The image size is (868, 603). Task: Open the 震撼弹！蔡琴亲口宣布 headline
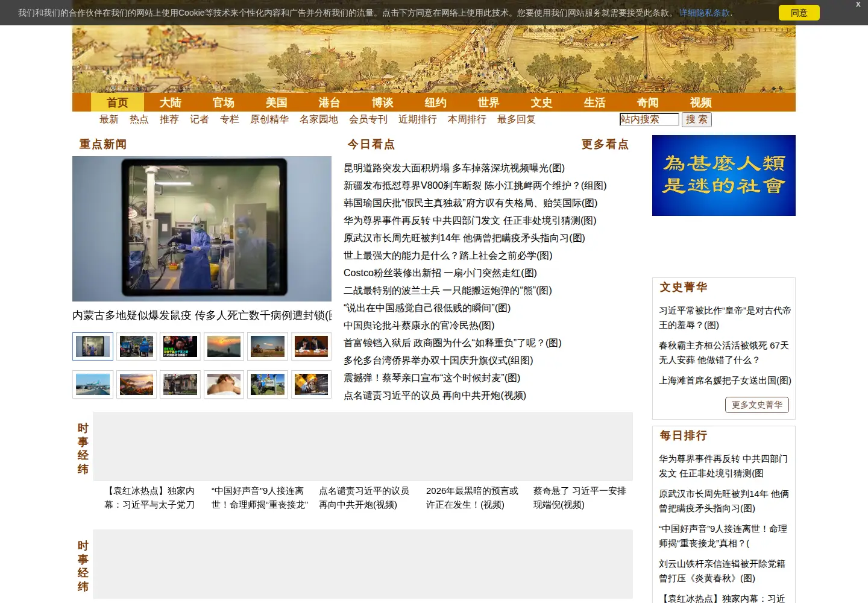click(x=432, y=378)
